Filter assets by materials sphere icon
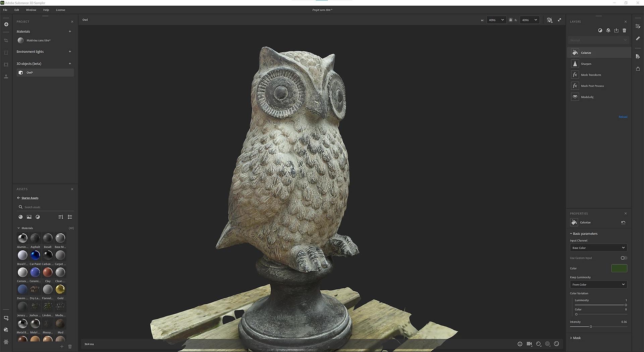The width and height of the screenshot is (644, 352). [x=20, y=217]
